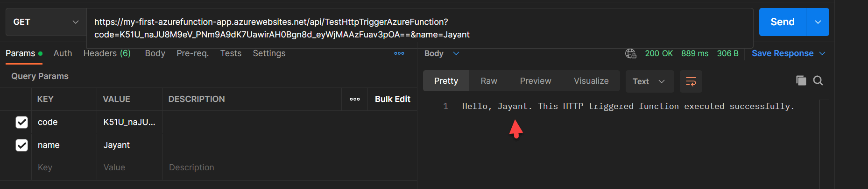Image resolution: width=868 pixels, height=189 pixels.
Task: Switch to the Headers (6) tab
Action: tap(107, 53)
